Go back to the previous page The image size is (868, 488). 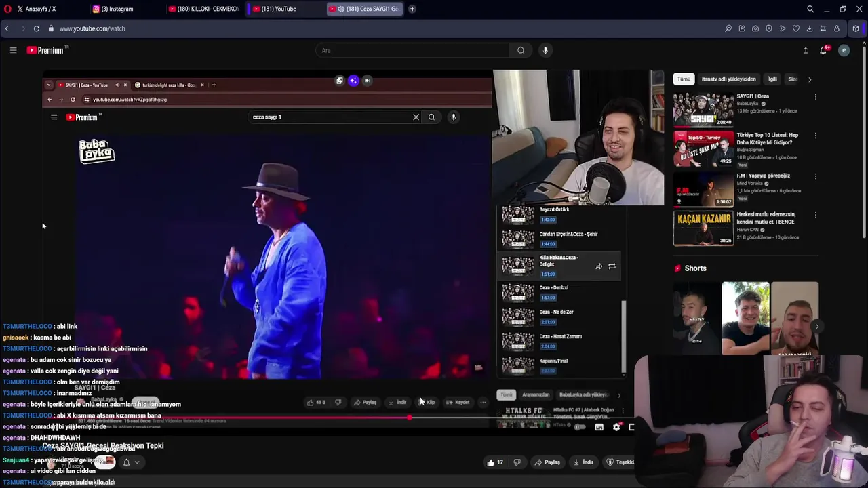(x=7, y=28)
